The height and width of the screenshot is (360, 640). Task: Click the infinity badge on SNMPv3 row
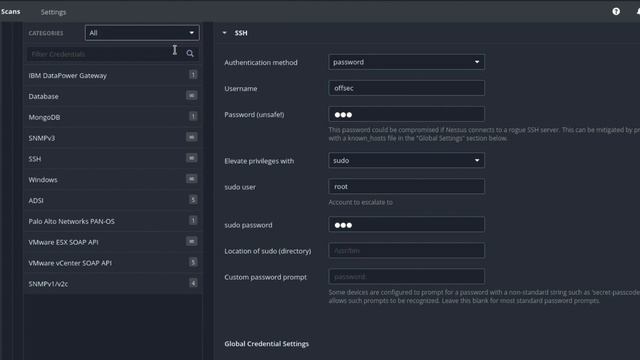point(191,137)
